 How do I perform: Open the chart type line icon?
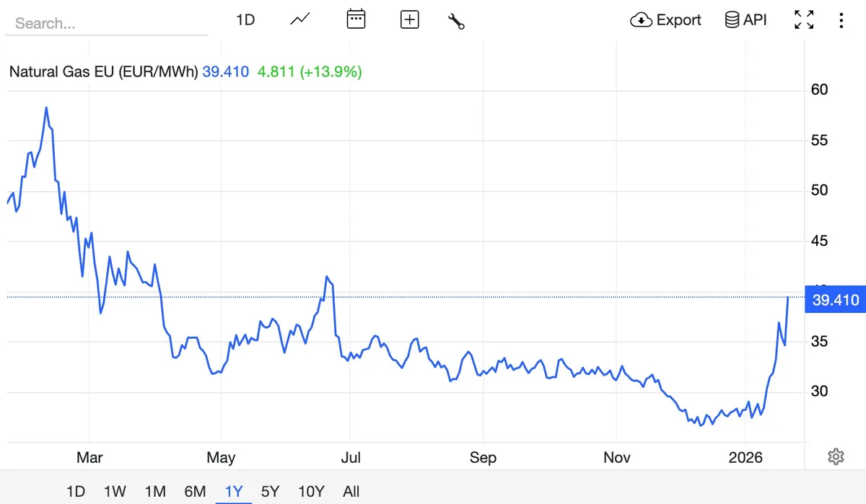(x=299, y=20)
